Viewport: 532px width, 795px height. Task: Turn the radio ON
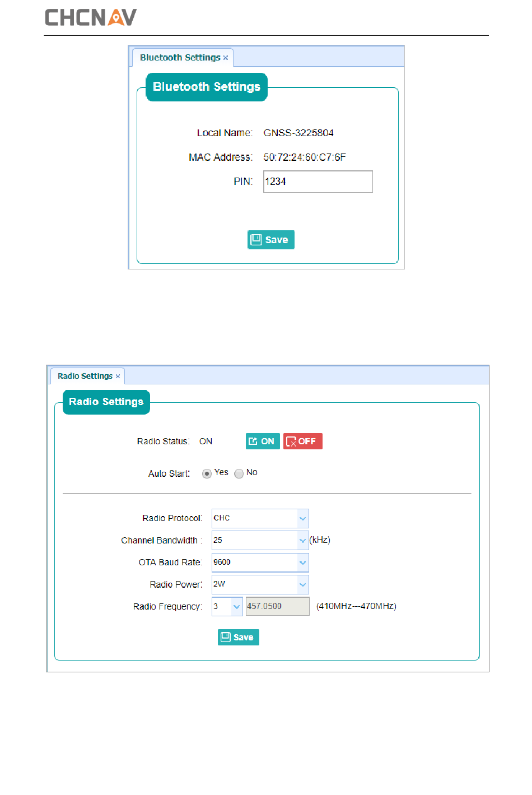263,441
